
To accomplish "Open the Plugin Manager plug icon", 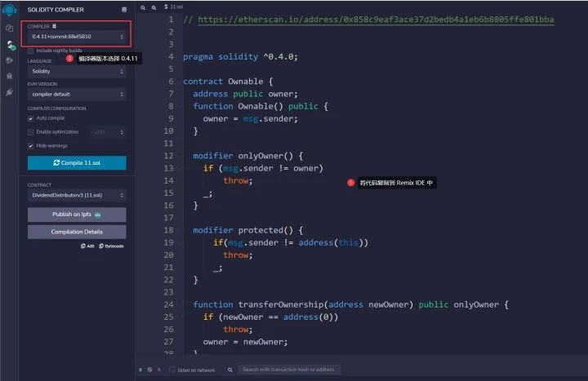I will coord(9,92).
